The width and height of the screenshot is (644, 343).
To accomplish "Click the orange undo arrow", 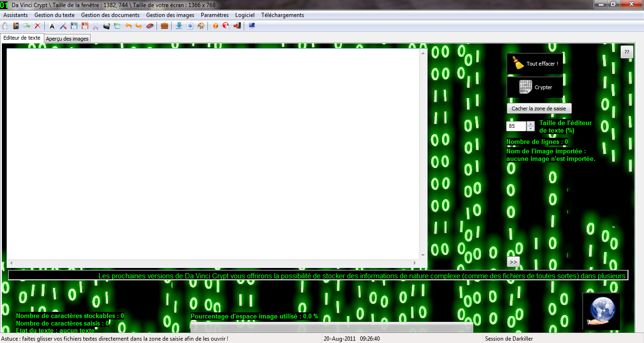I will click(128, 26).
